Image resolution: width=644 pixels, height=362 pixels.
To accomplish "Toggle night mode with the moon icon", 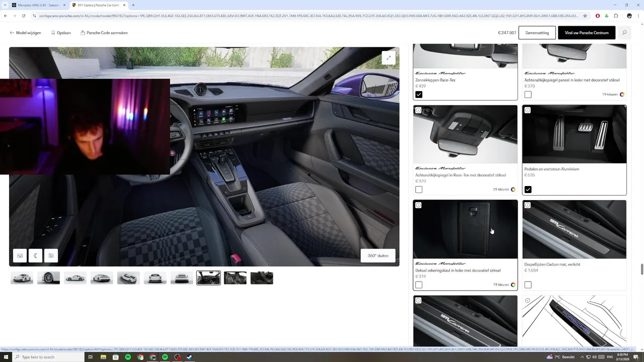I will tap(36, 255).
